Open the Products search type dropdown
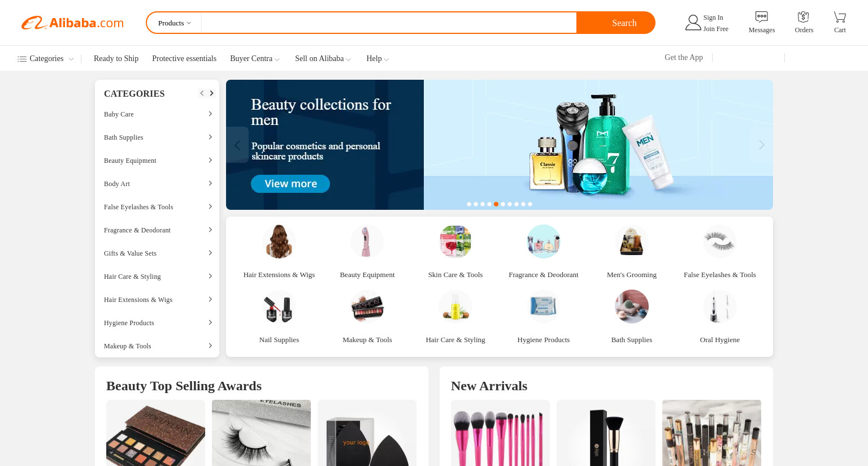The height and width of the screenshot is (466, 868). pyautogui.click(x=174, y=23)
